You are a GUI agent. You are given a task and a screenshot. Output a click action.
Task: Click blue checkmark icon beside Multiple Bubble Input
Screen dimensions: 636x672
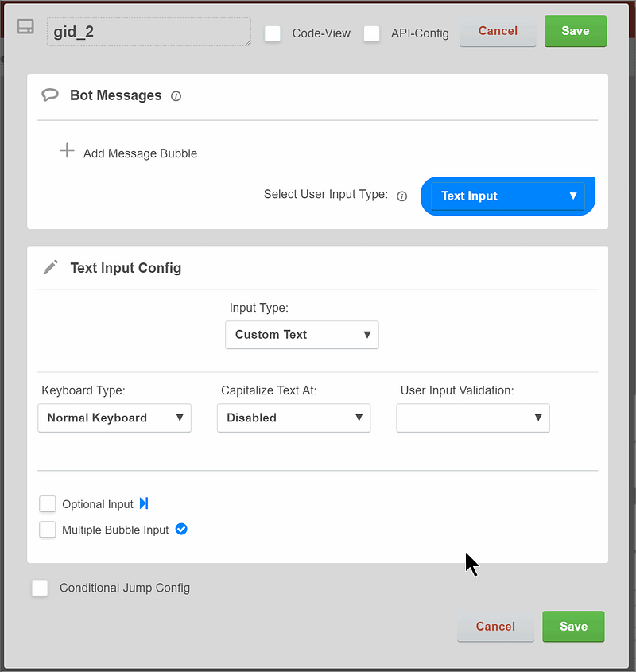(181, 530)
